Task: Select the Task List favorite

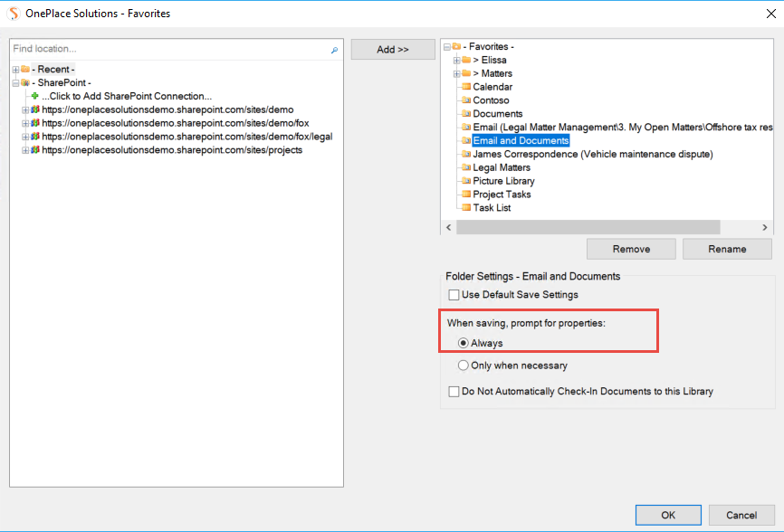Action: 492,208
